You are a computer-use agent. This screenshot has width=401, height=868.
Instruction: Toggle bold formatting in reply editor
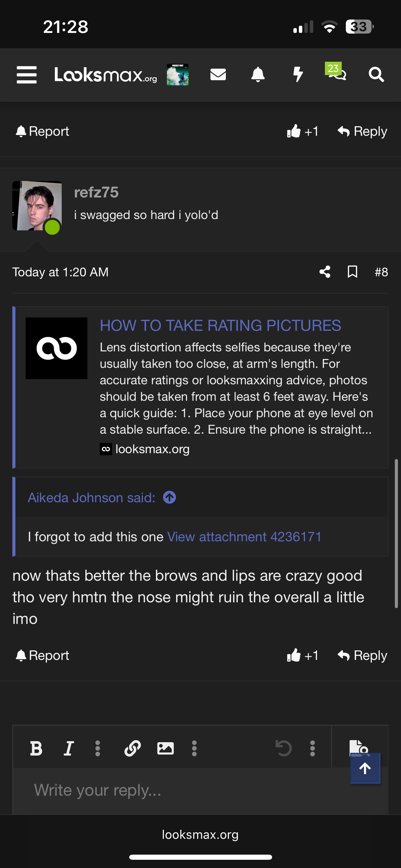tap(36, 748)
